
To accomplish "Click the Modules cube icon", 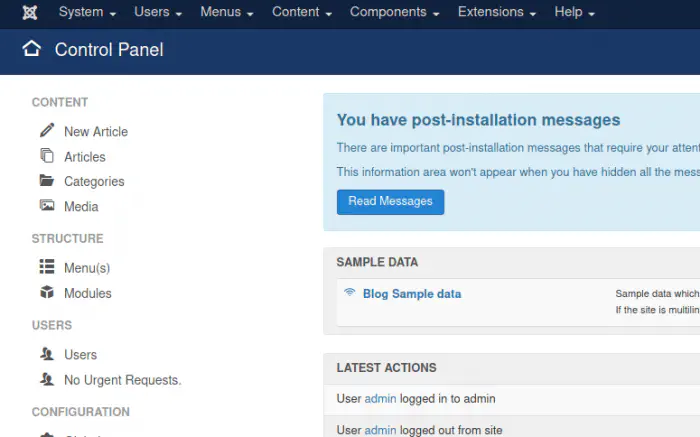I will pyautogui.click(x=47, y=293).
